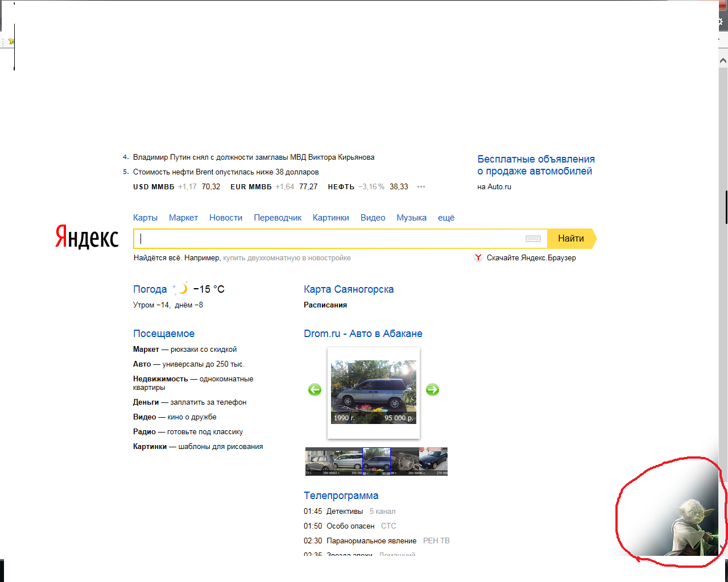This screenshot has height=582, width=728.
Task: Open Недвижимость — однокомнатные квартиры
Action: tap(193, 383)
